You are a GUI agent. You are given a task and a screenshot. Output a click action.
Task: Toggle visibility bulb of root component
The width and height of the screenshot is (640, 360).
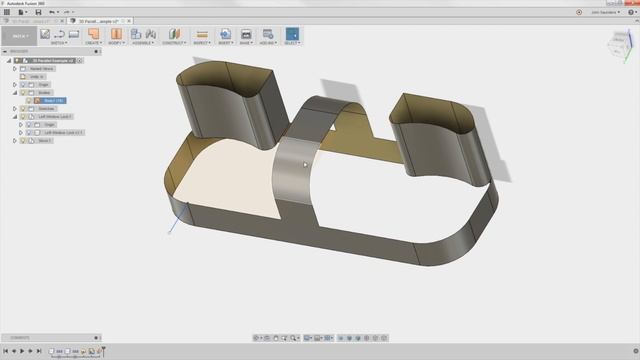pyautogui.click(x=17, y=60)
